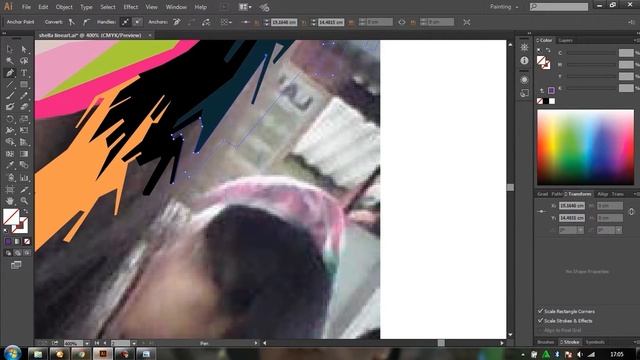
Task: Select the Hand tool
Action: tap(10, 201)
